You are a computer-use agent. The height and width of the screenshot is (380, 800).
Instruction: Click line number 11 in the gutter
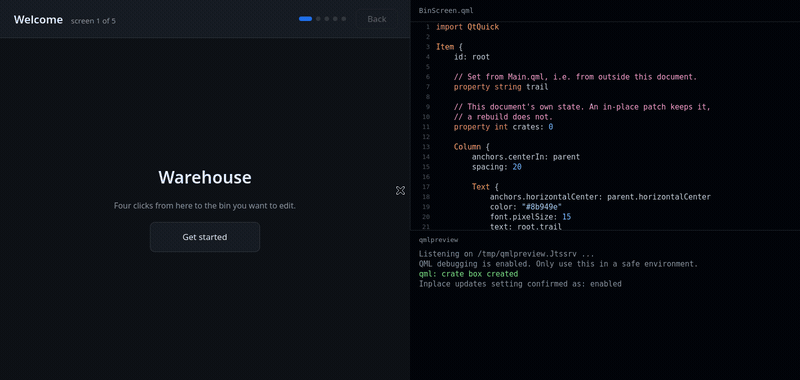[x=427, y=127]
